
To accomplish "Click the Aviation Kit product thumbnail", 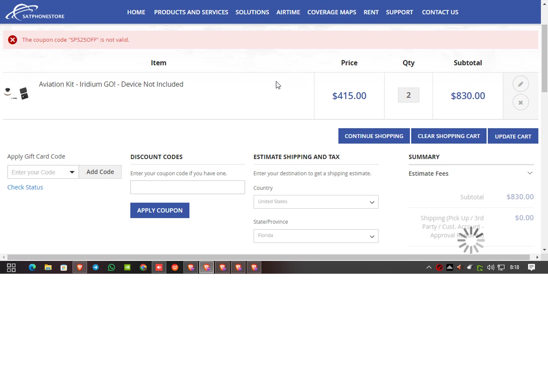I will click(16, 93).
